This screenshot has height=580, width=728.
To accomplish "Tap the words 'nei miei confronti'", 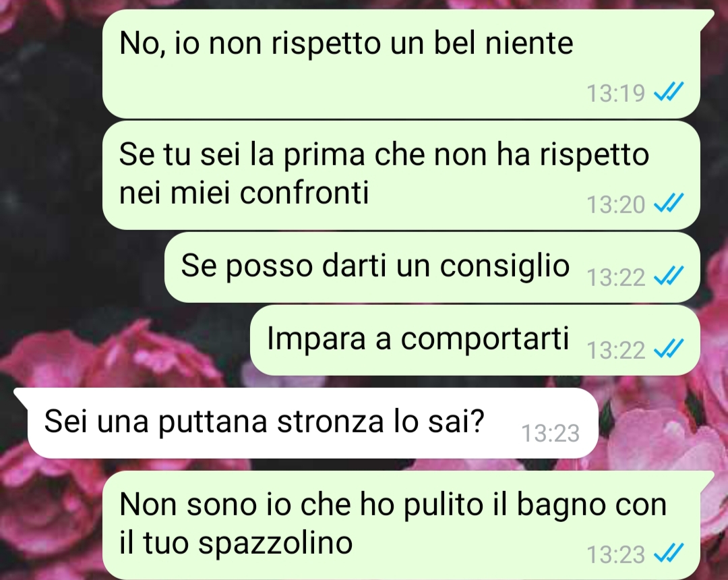I will point(244,192).
